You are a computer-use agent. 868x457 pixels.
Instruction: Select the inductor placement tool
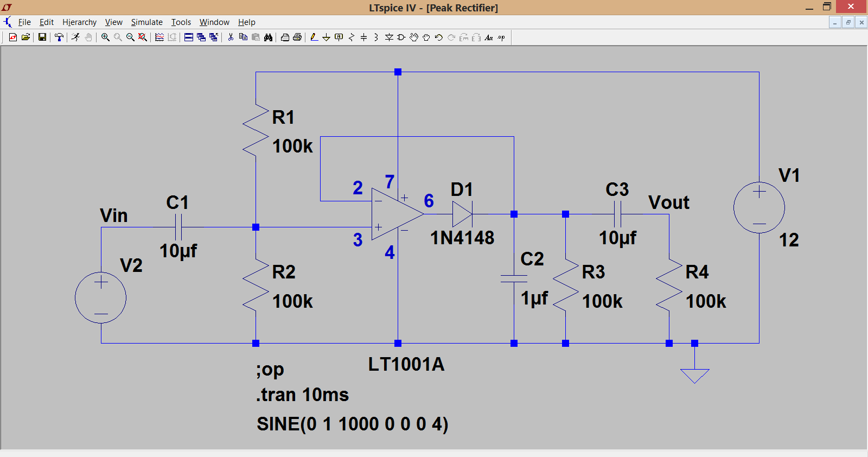click(x=376, y=37)
